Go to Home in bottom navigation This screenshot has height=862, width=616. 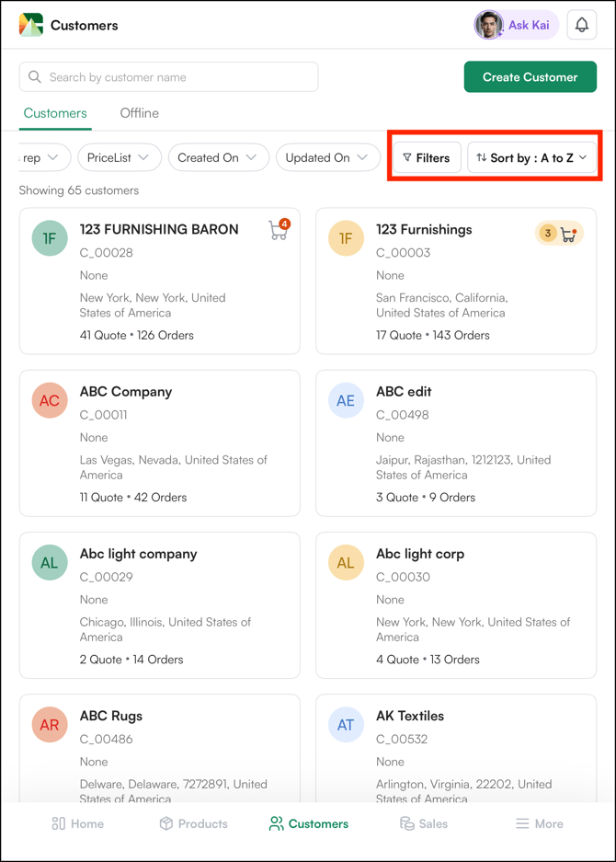(78, 823)
